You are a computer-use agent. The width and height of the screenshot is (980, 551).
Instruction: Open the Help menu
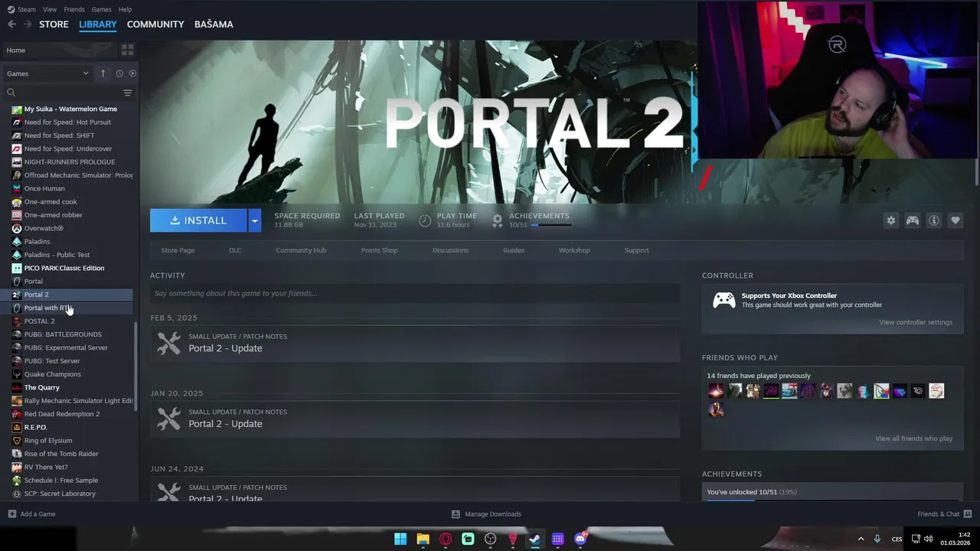click(x=125, y=9)
